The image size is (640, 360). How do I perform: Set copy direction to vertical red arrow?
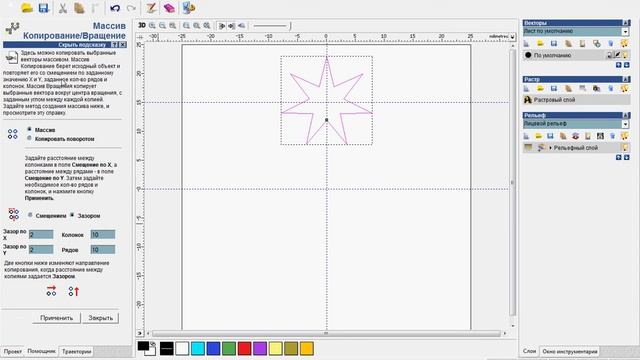click(x=73, y=291)
